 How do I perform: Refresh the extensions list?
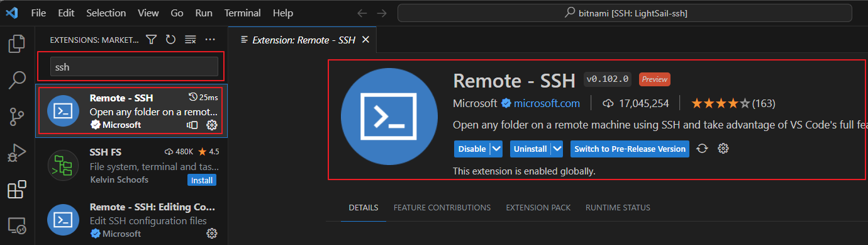[x=170, y=40]
